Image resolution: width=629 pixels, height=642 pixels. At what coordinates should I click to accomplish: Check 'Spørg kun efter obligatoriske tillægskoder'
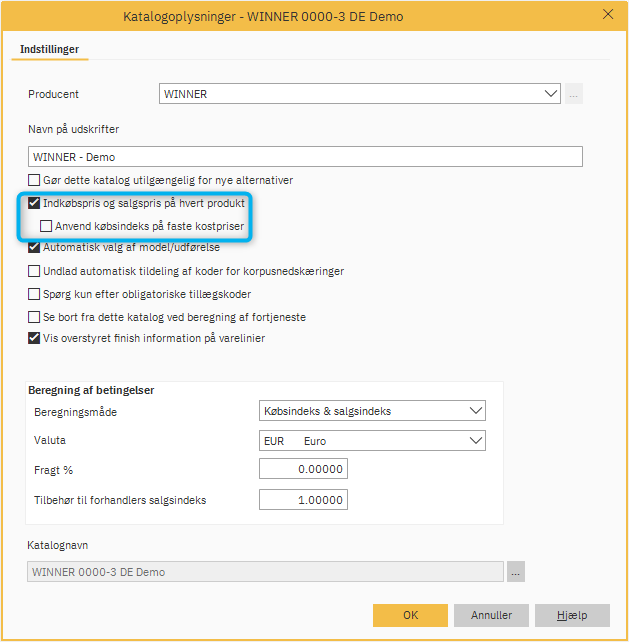click(35, 294)
